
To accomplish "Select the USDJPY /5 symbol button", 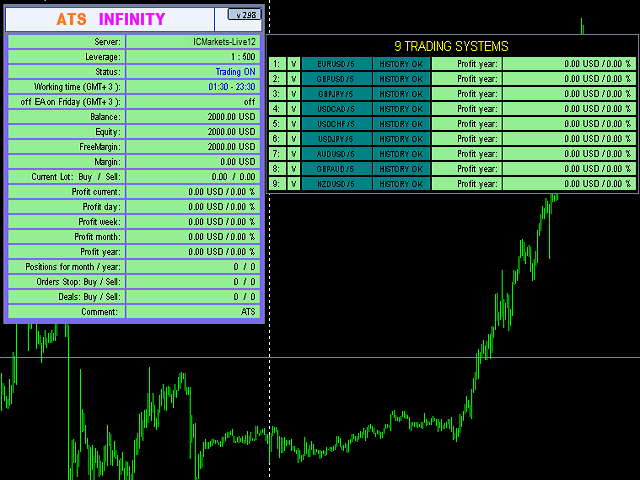I will click(336, 139).
